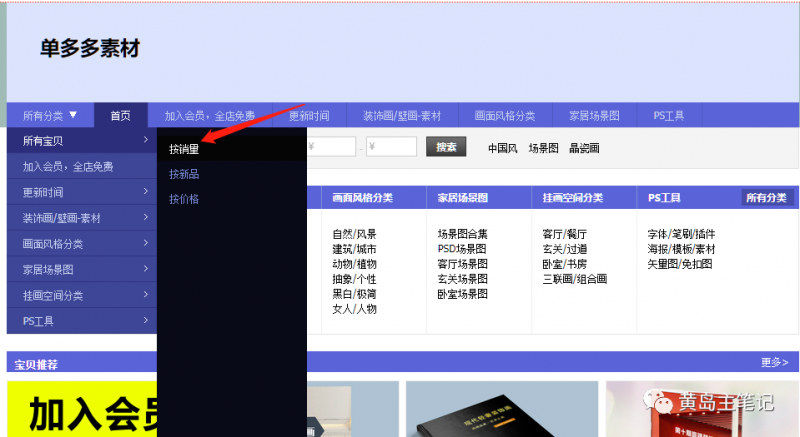
Task: Open PSD场景图 category
Action: click(x=462, y=249)
